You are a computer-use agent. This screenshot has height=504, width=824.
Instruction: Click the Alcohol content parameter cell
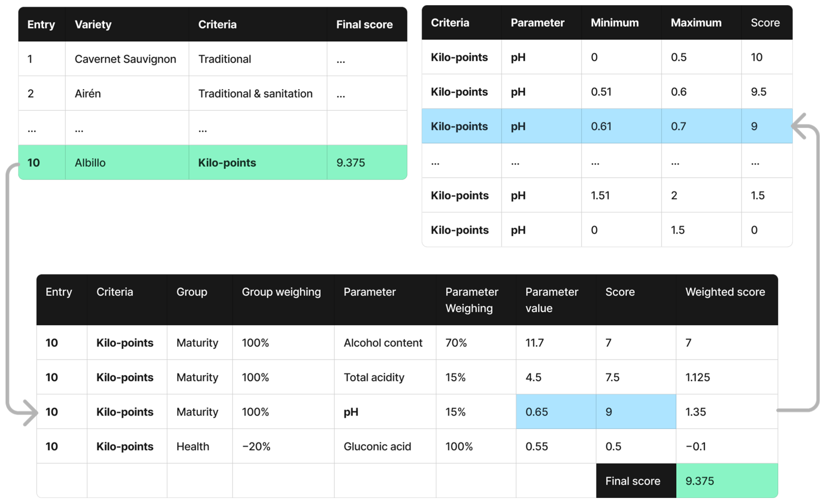point(383,343)
